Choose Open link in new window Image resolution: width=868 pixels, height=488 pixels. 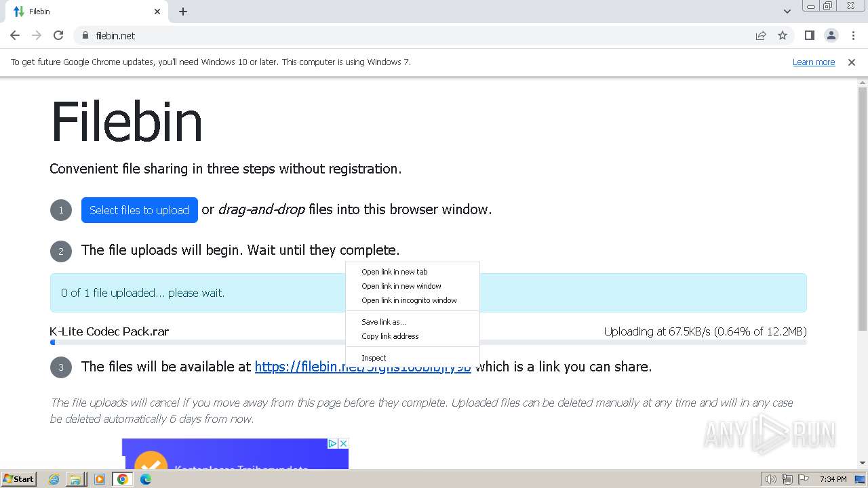click(412, 286)
